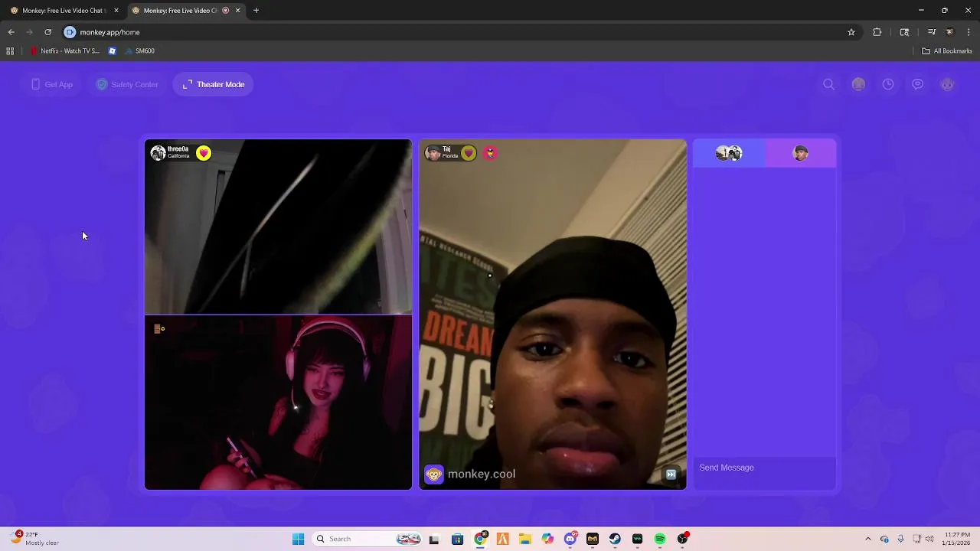This screenshot has width=980, height=551.
Task: Open the Chrome profile avatar
Action: pos(950,32)
